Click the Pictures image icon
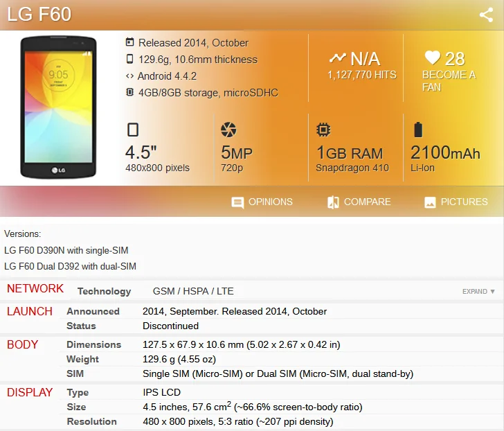The width and height of the screenshot is (504, 431). [x=430, y=202]
